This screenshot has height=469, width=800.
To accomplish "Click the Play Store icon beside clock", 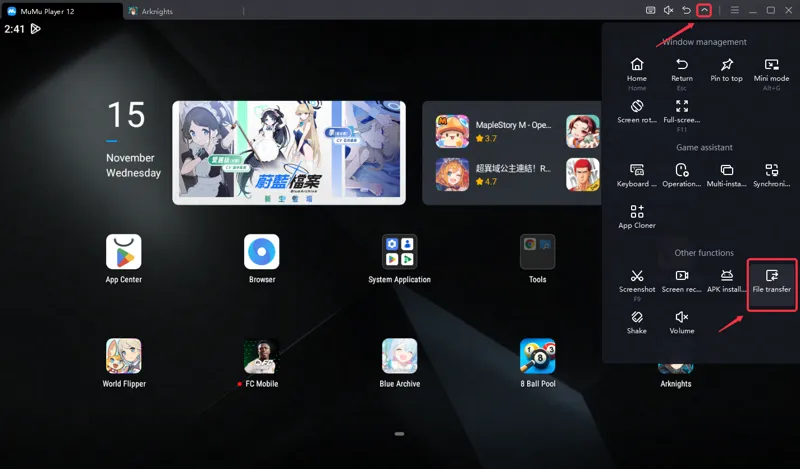I will tap(35, 29).
